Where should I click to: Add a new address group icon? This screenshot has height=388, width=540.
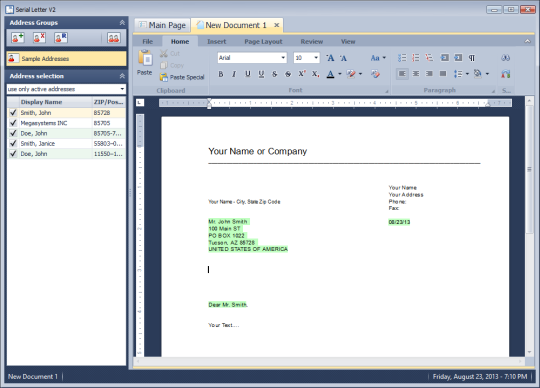pyautogui.click(x=17, y=38)
